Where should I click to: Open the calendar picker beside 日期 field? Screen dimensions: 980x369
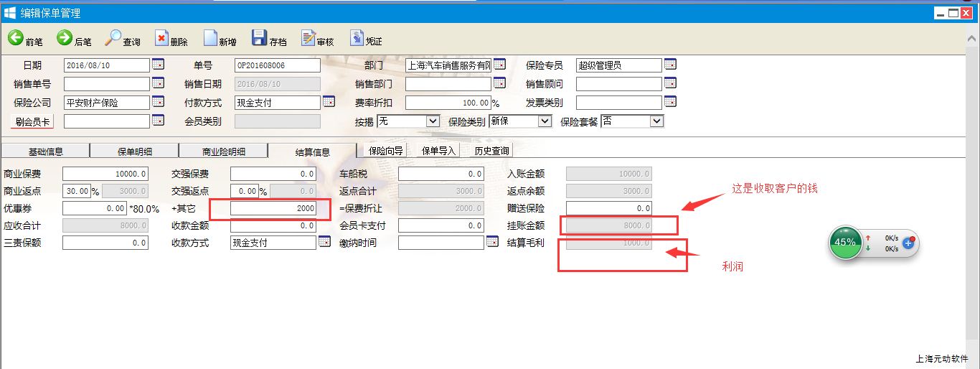[x=158, y=65]
